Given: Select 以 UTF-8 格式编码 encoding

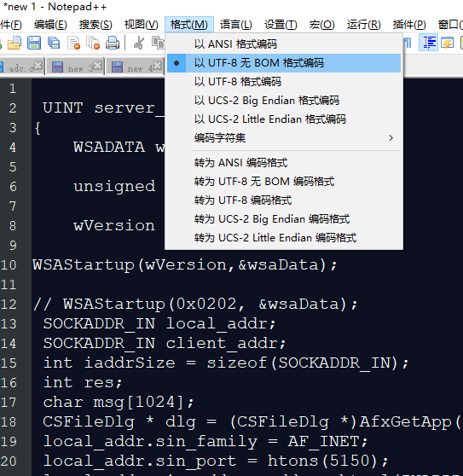Looking at the screenshot, I should pos(284,82).
